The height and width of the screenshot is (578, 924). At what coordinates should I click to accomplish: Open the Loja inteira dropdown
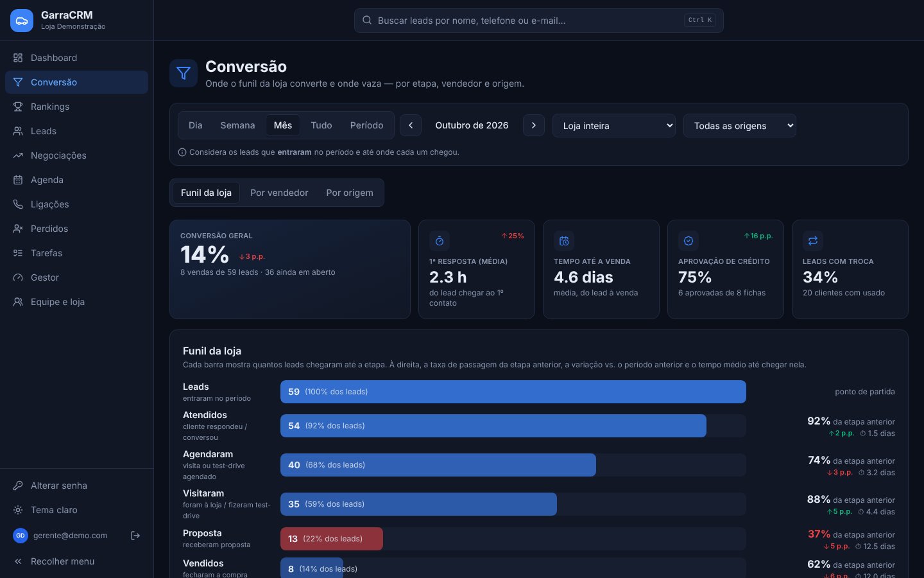tap(614, 126)
